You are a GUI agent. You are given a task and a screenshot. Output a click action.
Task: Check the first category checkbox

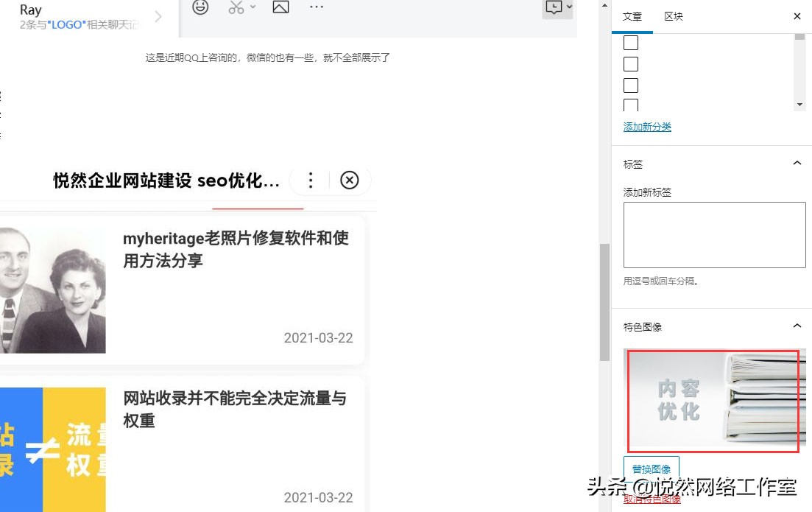coord(631,43)
